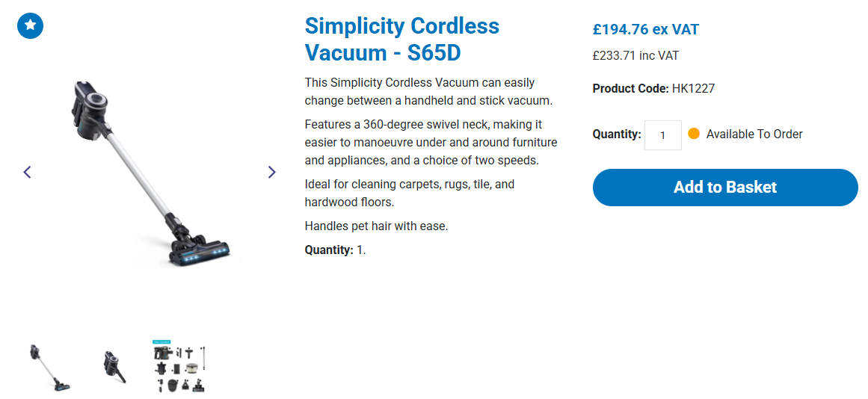This screenshot has width=868, height=399.
Task: Click the quantity input field
Action: coord(662,135)
